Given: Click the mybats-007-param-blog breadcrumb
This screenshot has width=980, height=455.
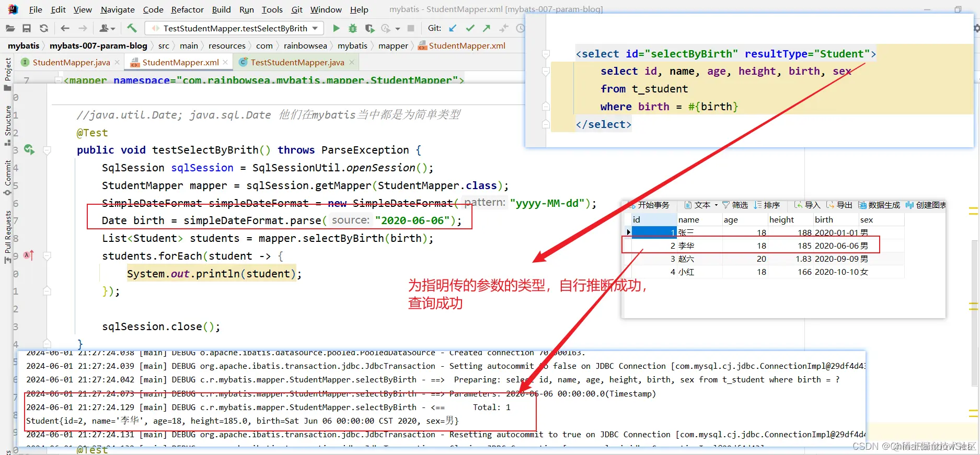Looking at the screenshot, I should [x=98, y=45].
